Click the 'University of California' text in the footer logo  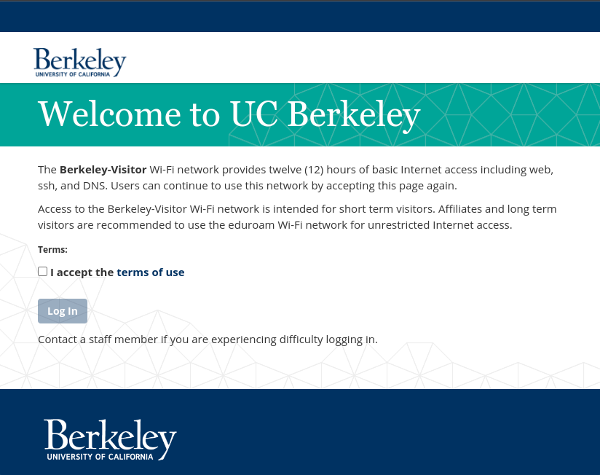tap(100, 457)
